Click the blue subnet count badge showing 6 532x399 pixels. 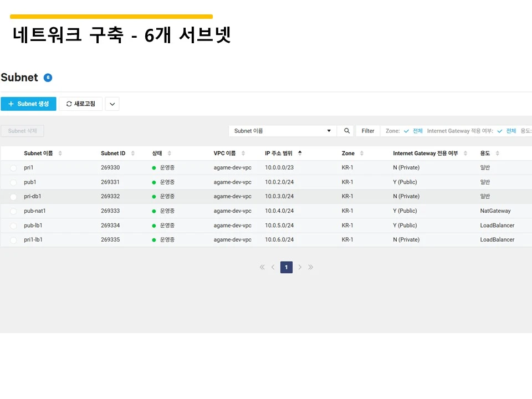pos(47,77)
